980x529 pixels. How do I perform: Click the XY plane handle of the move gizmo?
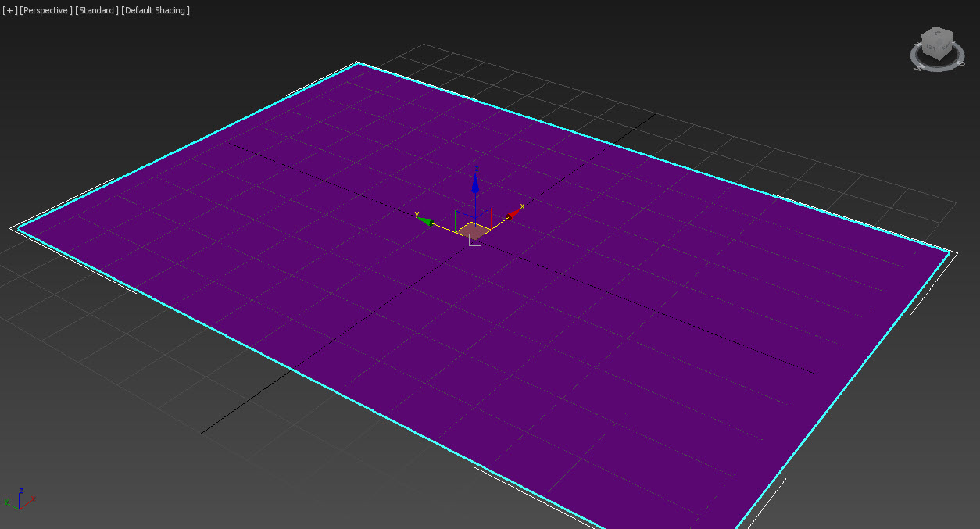click(x=474, y=229)
